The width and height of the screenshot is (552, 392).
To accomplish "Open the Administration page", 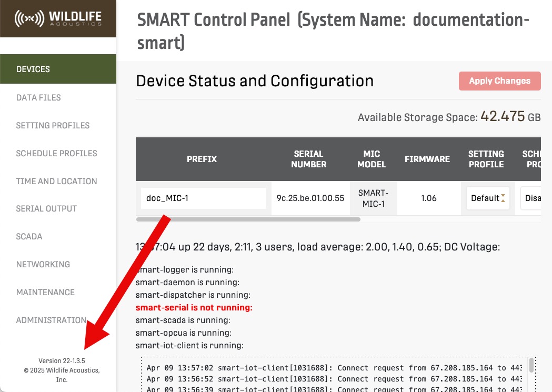I will tap(51, 320).
